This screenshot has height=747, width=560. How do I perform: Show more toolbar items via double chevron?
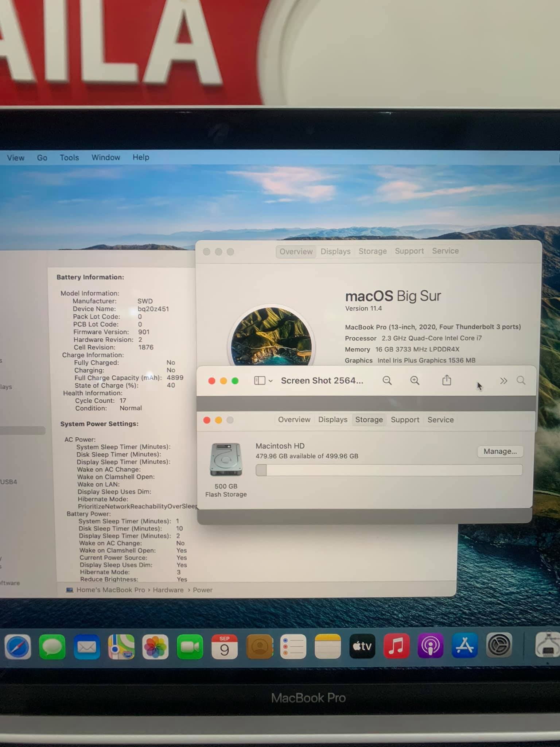pos(503,381)
